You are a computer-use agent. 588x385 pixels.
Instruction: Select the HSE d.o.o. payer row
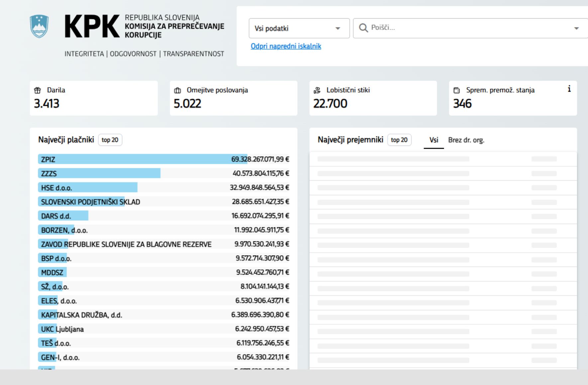coord(163,188)
